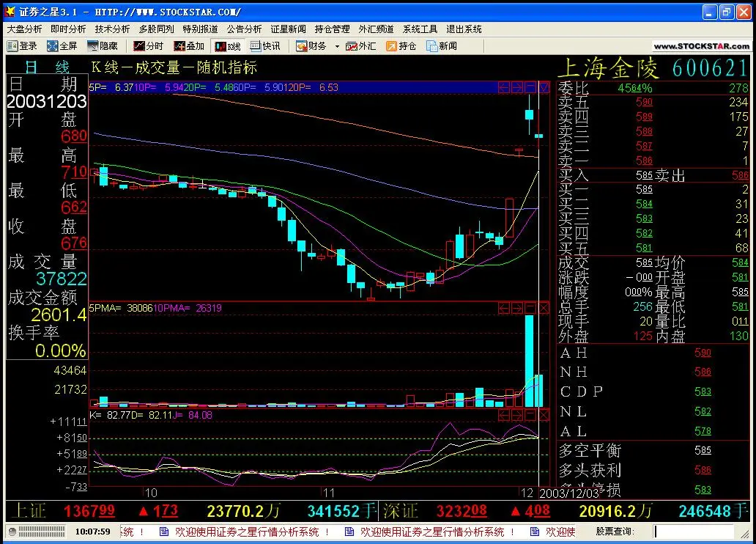Close the volume indicator panel

coord(544,308)
